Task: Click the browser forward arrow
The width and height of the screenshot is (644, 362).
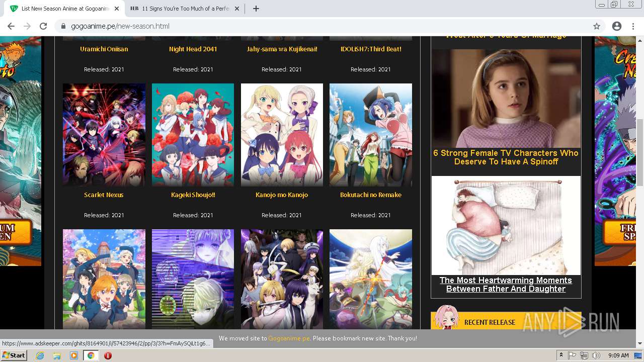Action: pos(27,26)
